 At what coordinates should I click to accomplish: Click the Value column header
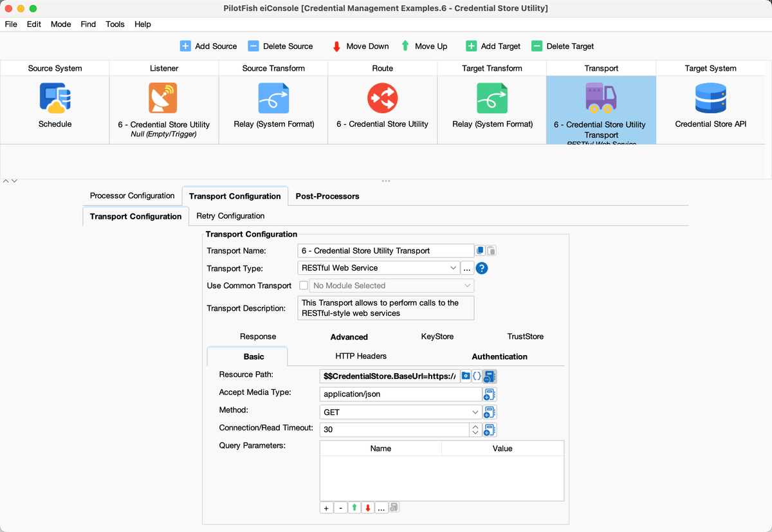pos(502,448)
